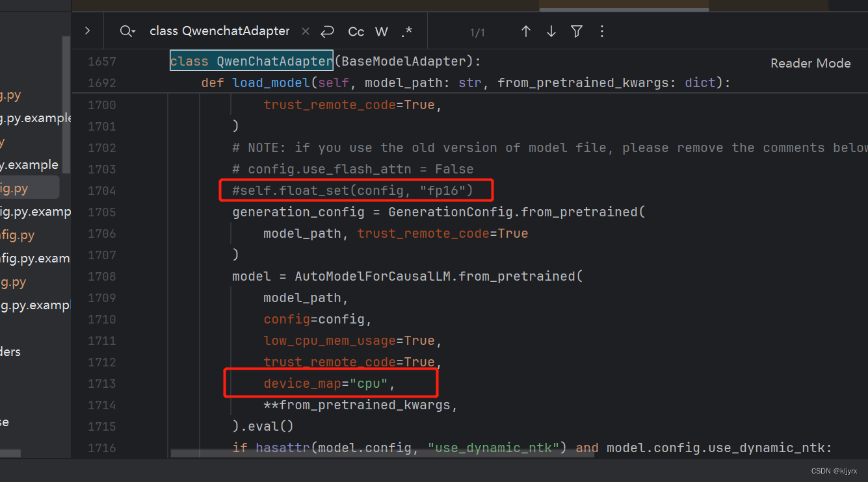
Task: Select 'ders' item in project tree
Action: click(11, 352)
